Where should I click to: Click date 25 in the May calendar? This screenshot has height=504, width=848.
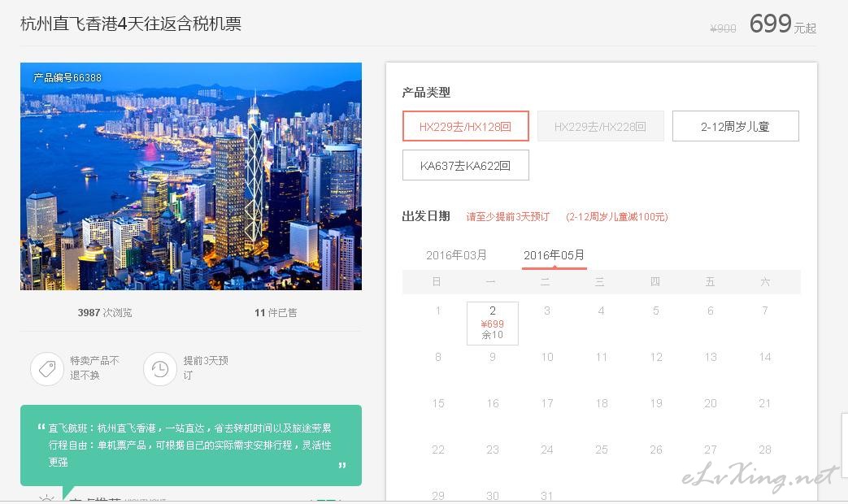pyautogui.click(x=602, y=450)
